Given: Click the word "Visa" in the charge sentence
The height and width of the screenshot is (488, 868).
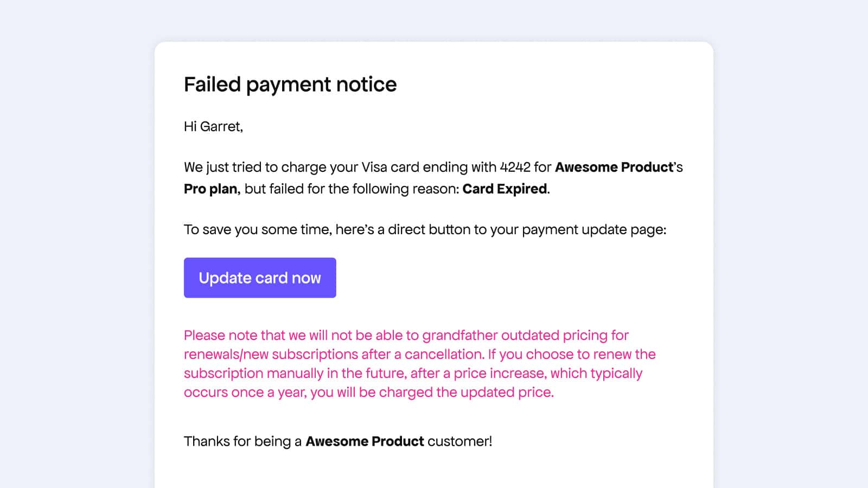Looking at the screenshot, I should [x=374, y=167].
